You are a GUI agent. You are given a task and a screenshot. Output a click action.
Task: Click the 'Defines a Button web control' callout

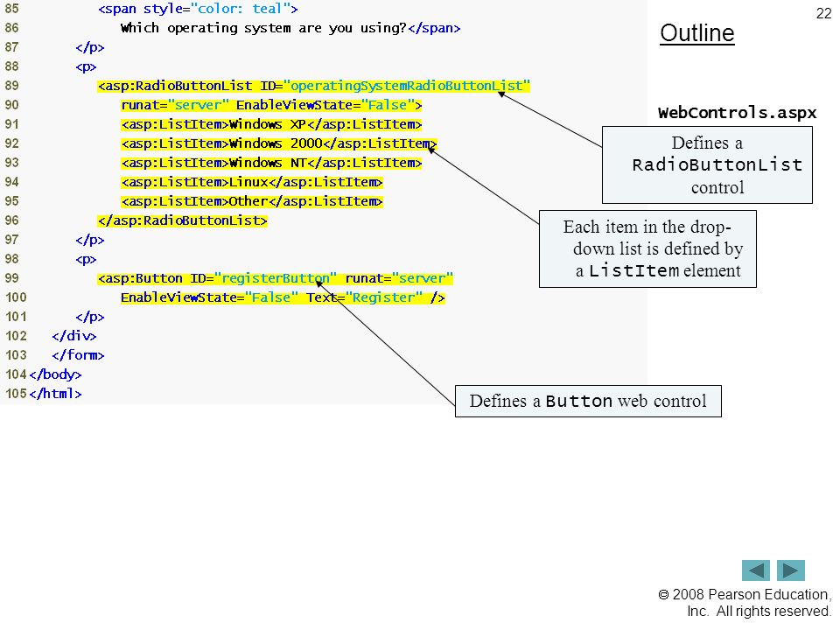[x=588, y=402]
